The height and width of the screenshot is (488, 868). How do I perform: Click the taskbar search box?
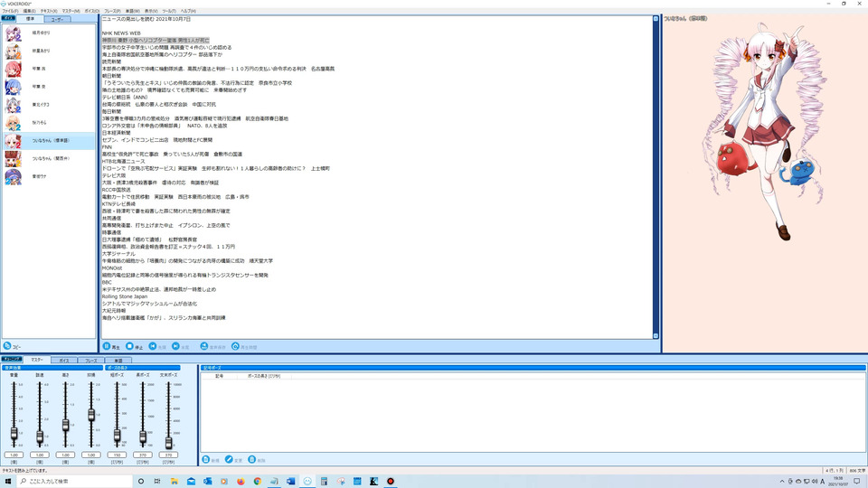pos(75,482)
